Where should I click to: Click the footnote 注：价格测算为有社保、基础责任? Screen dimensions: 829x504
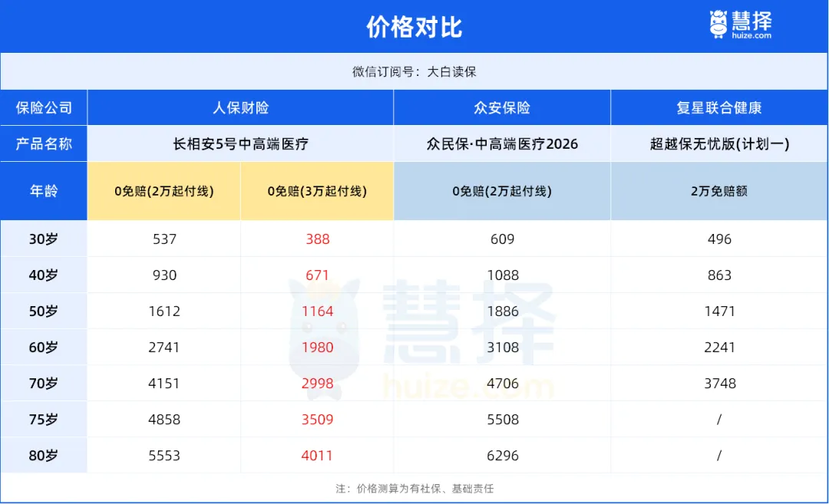click(x=414, y=489)
